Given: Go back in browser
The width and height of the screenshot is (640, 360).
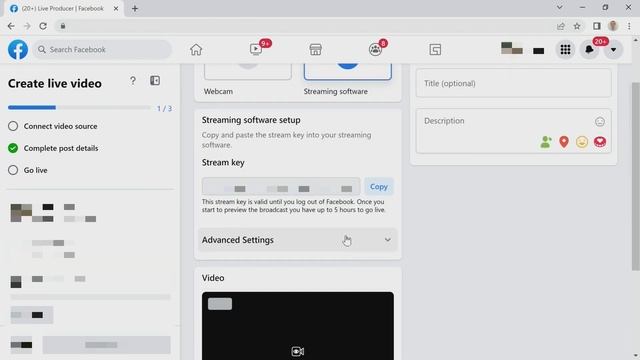Looking at the screenshot, I should click(x=11, y=26).
